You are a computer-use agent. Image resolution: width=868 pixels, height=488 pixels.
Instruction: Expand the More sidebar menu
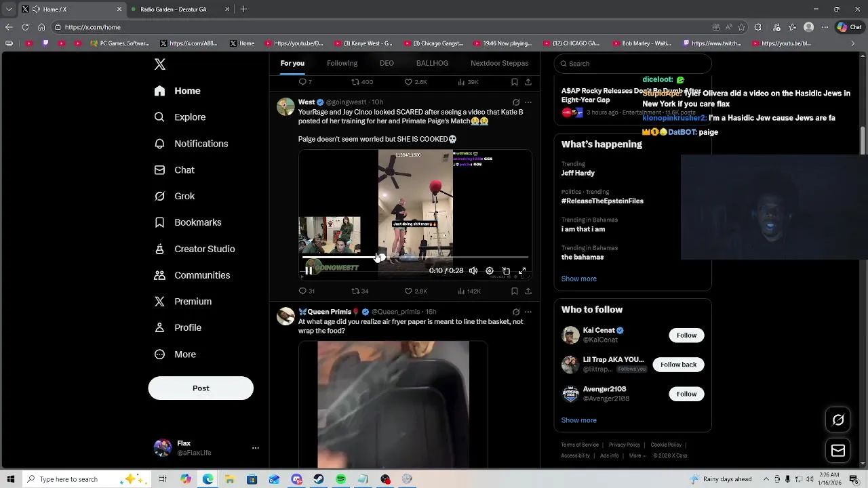(x=175, y=354)
